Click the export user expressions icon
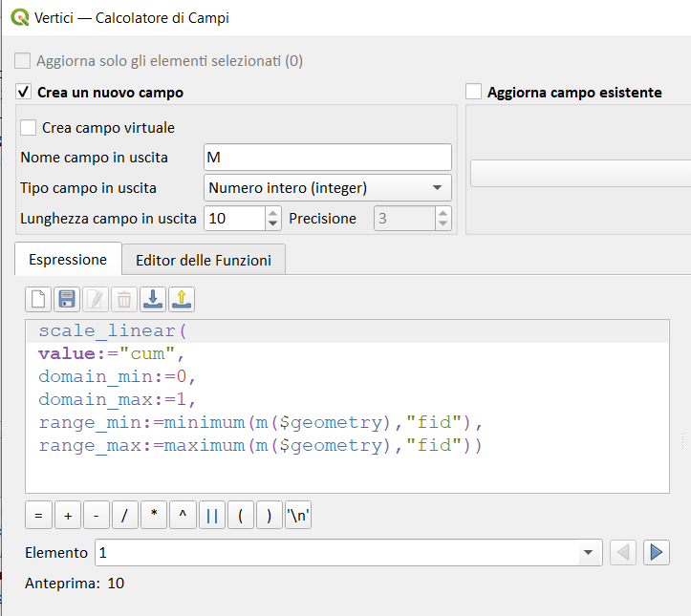691x616 pixels. click(182, 299)
